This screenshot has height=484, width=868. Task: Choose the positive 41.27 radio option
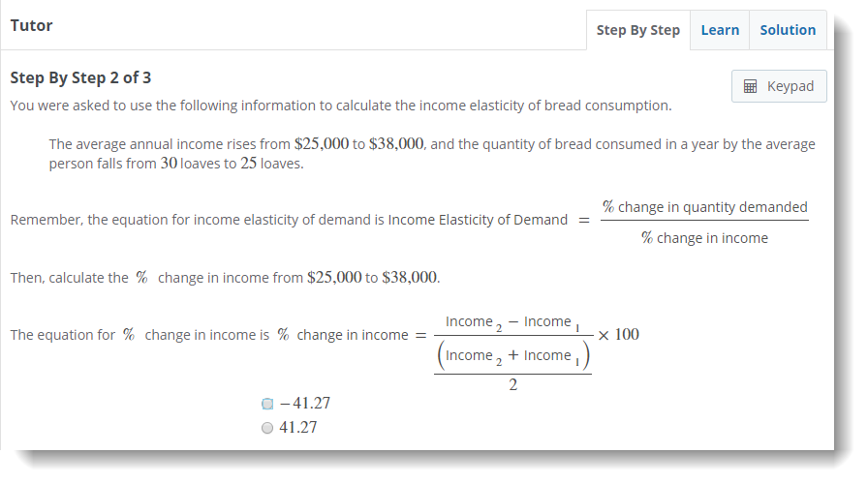268,428
